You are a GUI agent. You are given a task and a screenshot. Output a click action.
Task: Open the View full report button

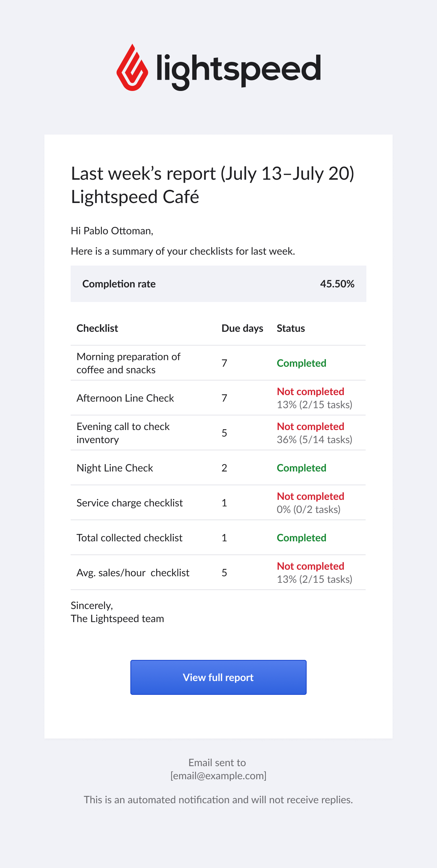(x=219, y=677)
